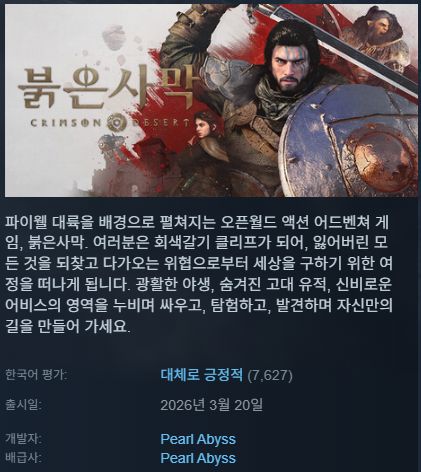
Task: Click the female character in the artwork
Action: [x=204, y=143]
